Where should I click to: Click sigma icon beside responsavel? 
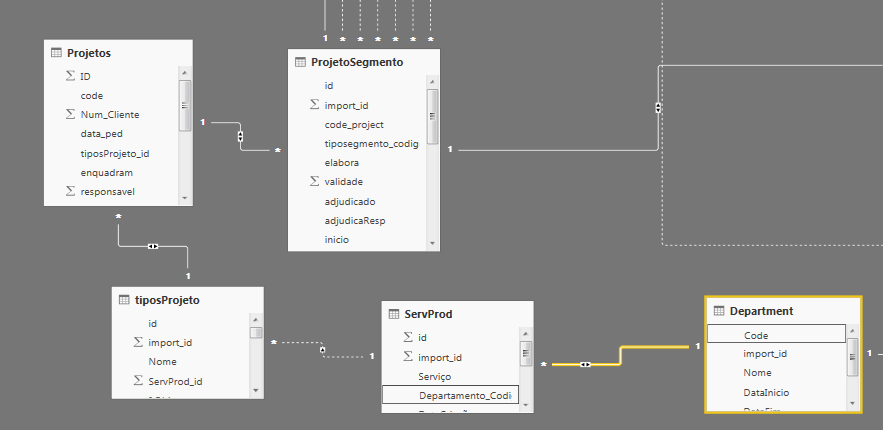[70, 191]
